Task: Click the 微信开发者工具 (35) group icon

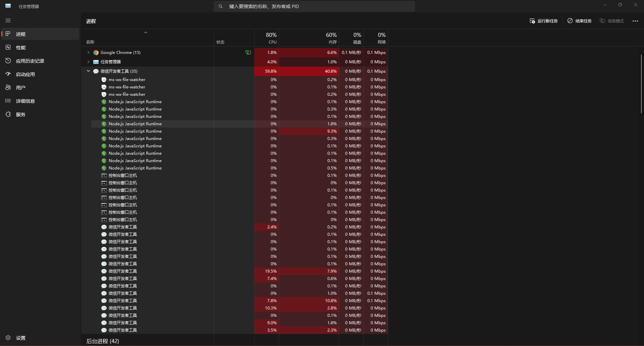Action: (96, 71)
